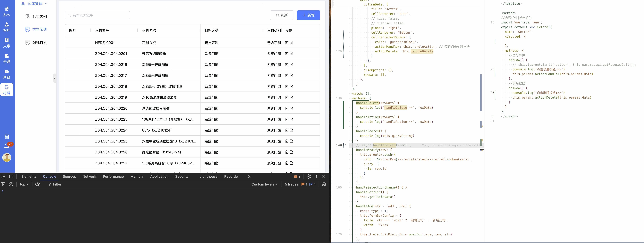Image resolution: width=644 pixels, height=243 pixels.
Task: Click the document icon for Z04.C04.G04.0226
Action: pos(291,152)
